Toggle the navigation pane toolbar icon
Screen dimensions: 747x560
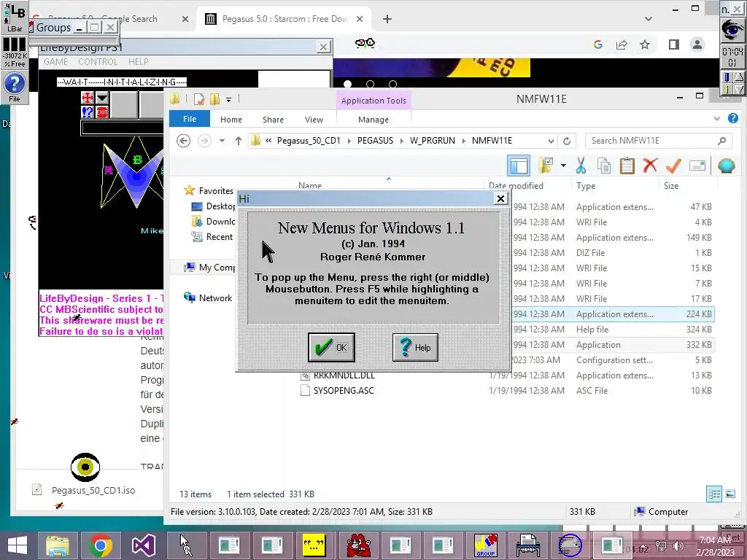519,166
